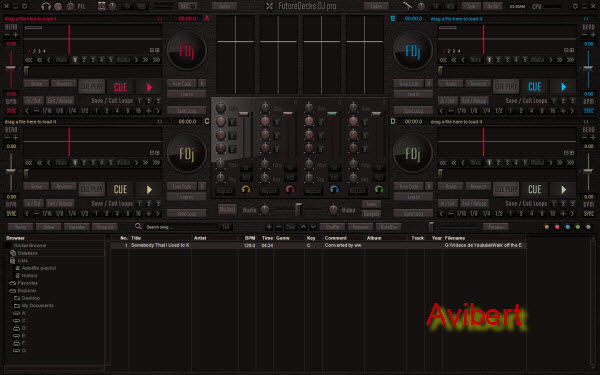The image size is (600, 375).
Task: Click the headphones icon in top bar
Action: (46, 6)
